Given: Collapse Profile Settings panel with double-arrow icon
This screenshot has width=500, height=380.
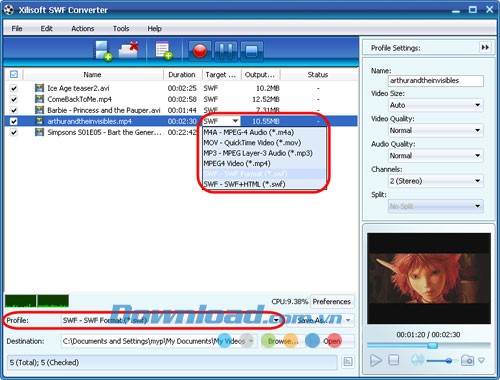Looking at the screenshot, I should (x=485, y=48).
